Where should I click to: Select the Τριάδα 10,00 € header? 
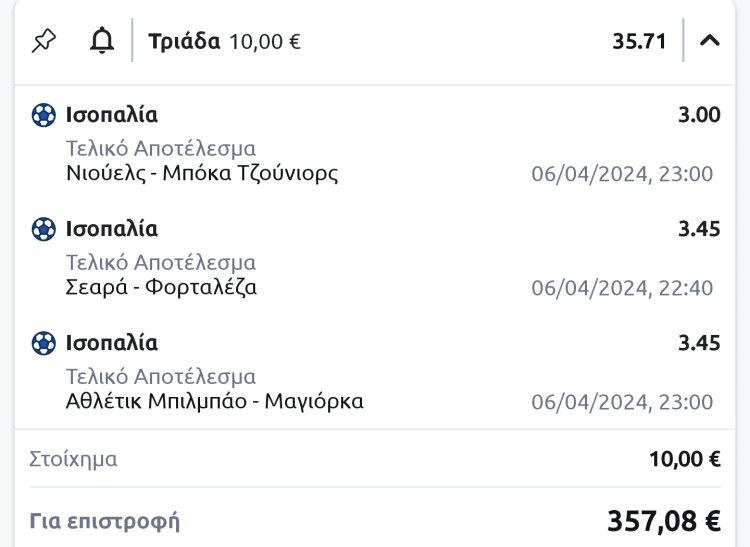tap(224, 42)
